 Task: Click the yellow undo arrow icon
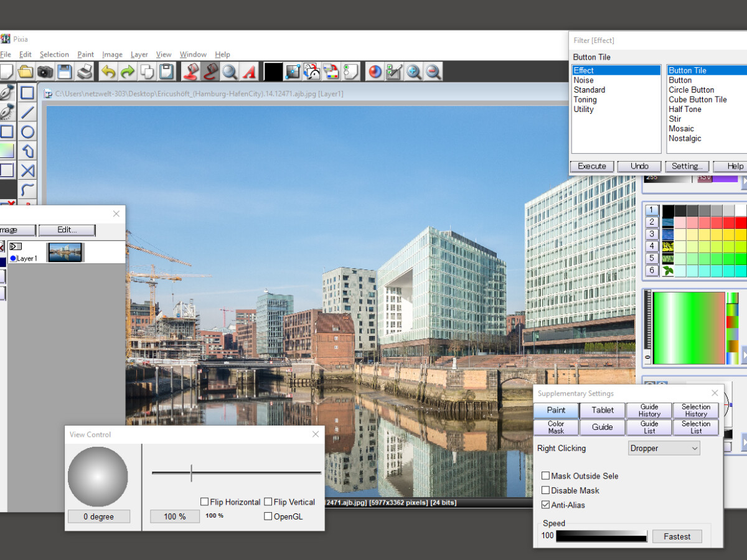[x=108, y=72]
